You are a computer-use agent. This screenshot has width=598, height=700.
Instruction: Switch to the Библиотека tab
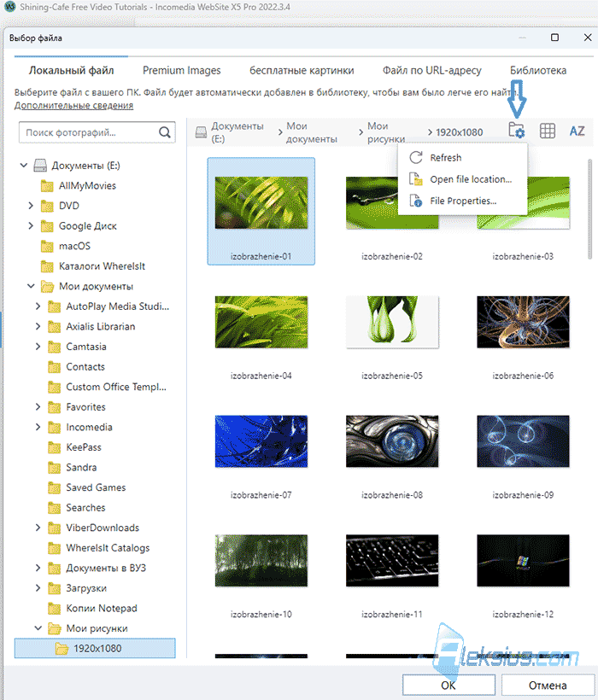pos(538,71)
